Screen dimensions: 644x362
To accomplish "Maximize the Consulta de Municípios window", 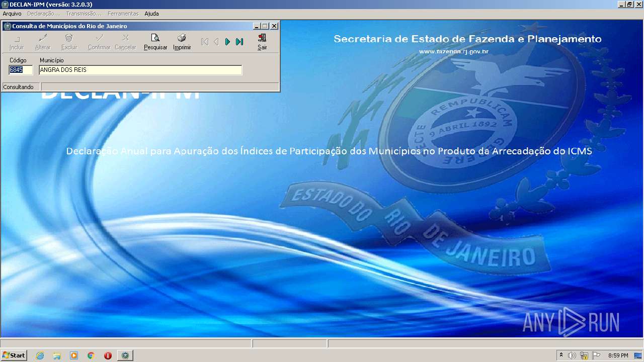I will [265, 26].
